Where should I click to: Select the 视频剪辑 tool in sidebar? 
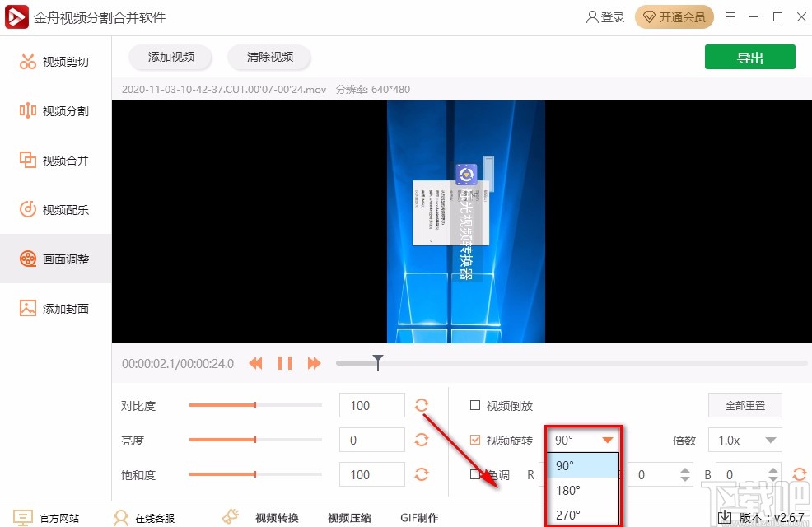coord(55,61)
